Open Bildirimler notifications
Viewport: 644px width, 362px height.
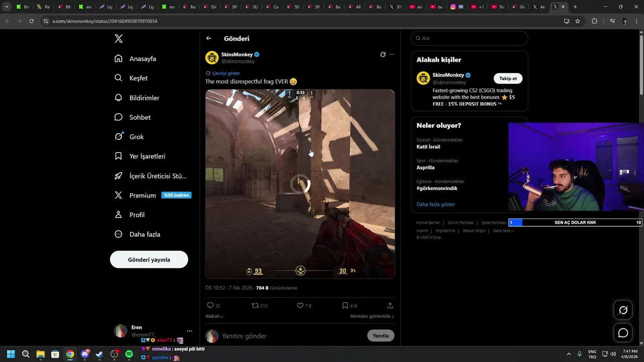pyautogui.click(x=137, y=98)
